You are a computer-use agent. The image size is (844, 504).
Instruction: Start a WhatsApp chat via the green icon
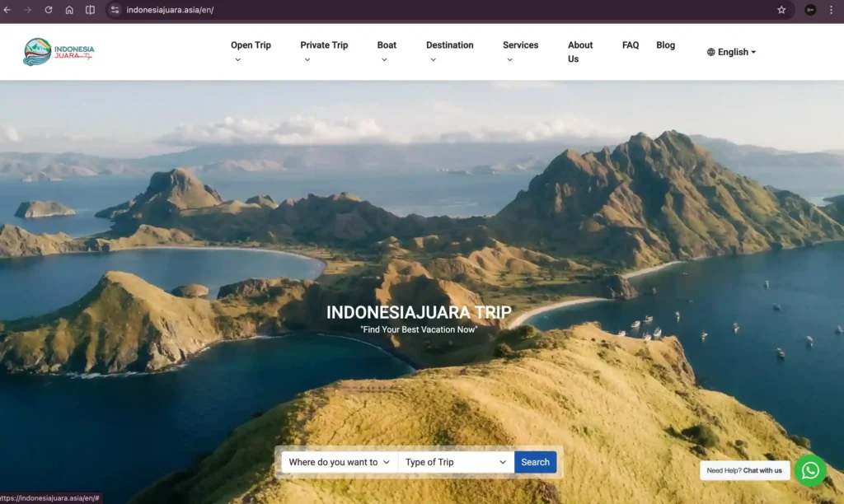[810, 470]
